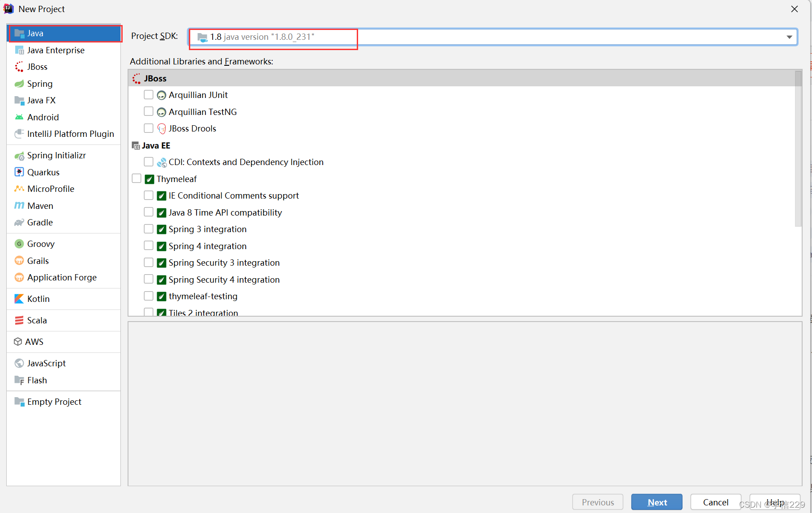Click the Scala icon
The width and height of the screenshot is (812, 513).
click(x=19, y=320)
